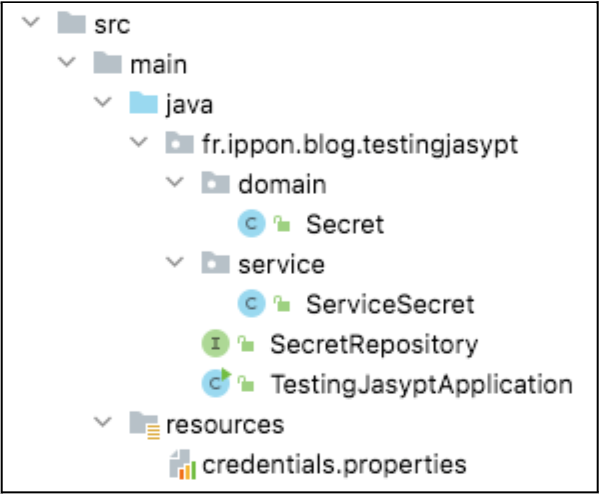This screenshot has height=494, width=600.
Task: Collapse the domain package arrow
Action: pyautogui.click(x=175, y=184)
